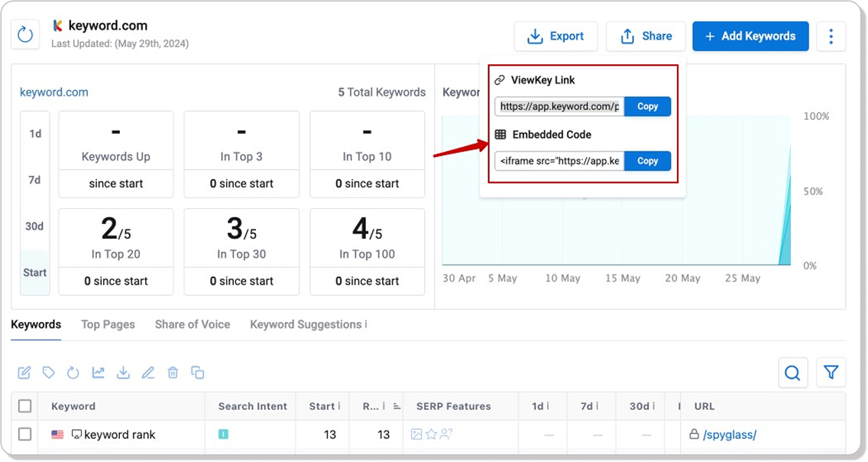Click the URL column header
868x462 pixels.
pos(704,406)
